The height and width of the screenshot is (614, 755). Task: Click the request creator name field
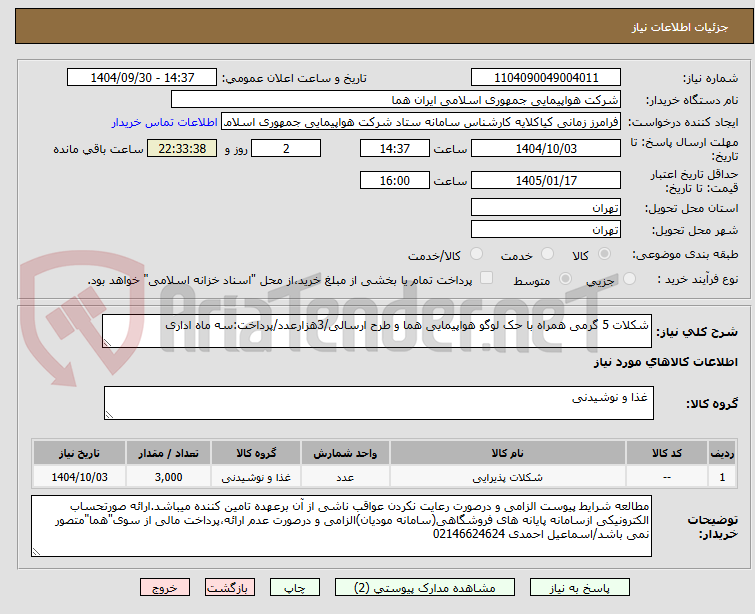tap(421, 122)
